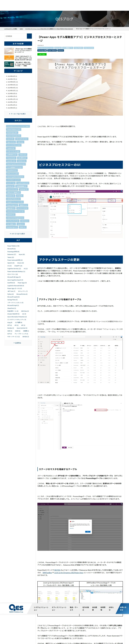
Task: Open tag Azure (26)
Action: (22, 254)
